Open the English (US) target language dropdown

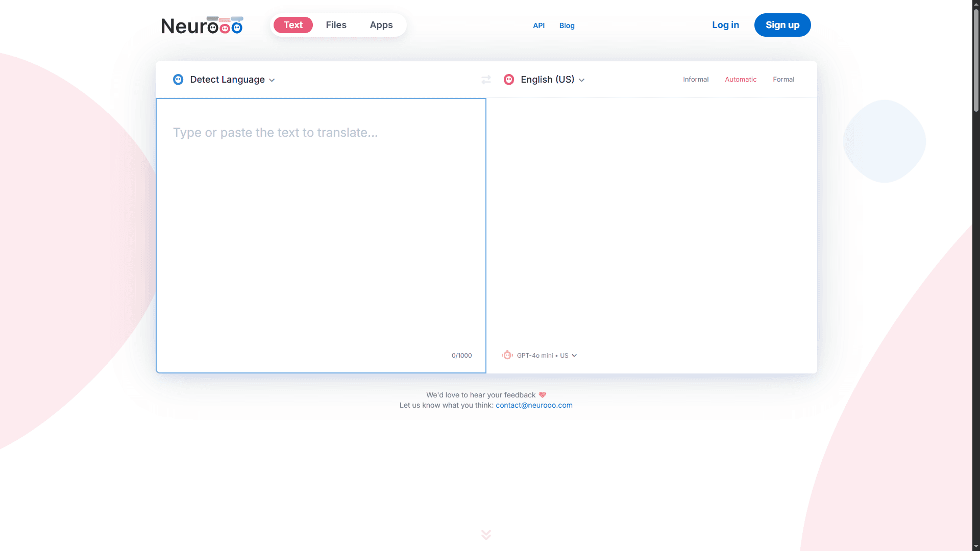point(547,80)
